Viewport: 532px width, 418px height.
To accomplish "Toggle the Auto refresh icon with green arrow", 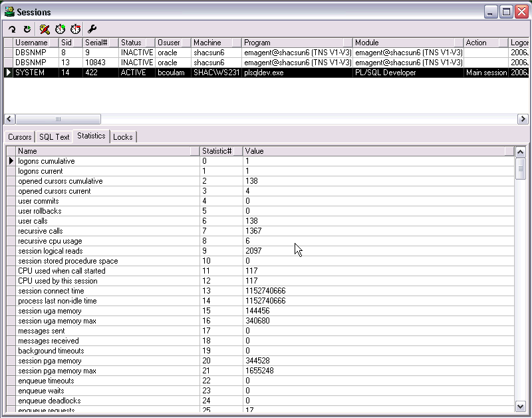I will (27, 29).
